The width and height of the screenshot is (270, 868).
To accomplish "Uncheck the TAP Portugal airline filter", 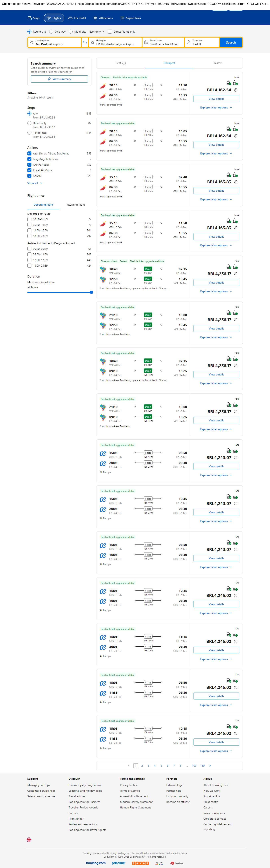I will coord(29,165).
